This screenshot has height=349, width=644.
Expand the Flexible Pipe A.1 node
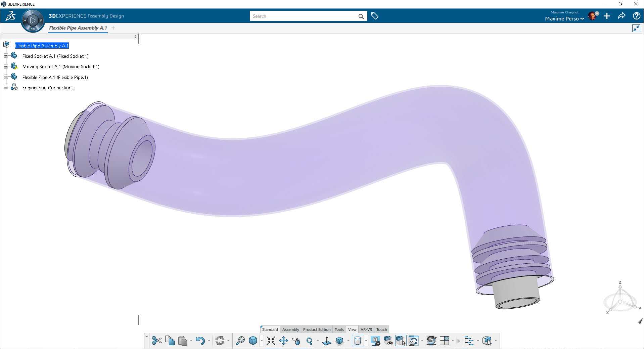(x=6, y=77)
